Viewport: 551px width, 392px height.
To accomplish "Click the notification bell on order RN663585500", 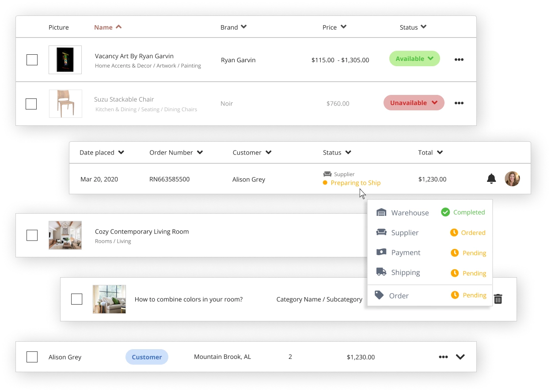I will pos(491,179).
